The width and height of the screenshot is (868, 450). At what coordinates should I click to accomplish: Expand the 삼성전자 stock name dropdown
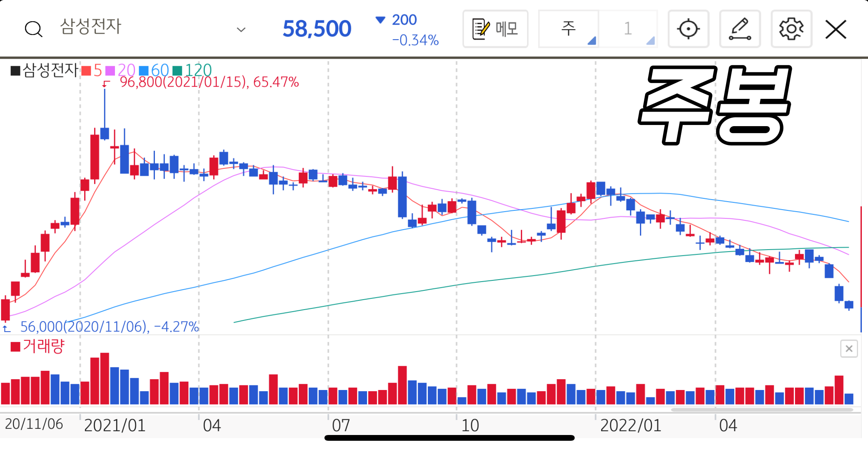(x=241, y=30)
